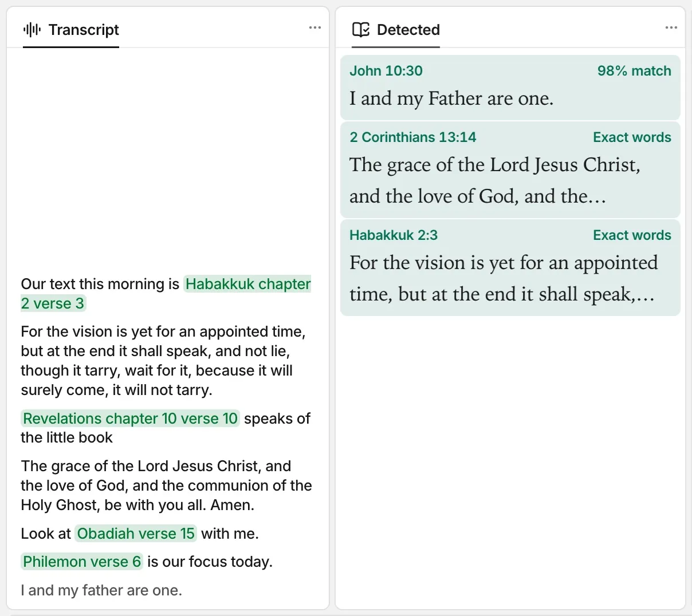
Task: Click 'is our focus today.' text
Action: (x=210, y=562)
